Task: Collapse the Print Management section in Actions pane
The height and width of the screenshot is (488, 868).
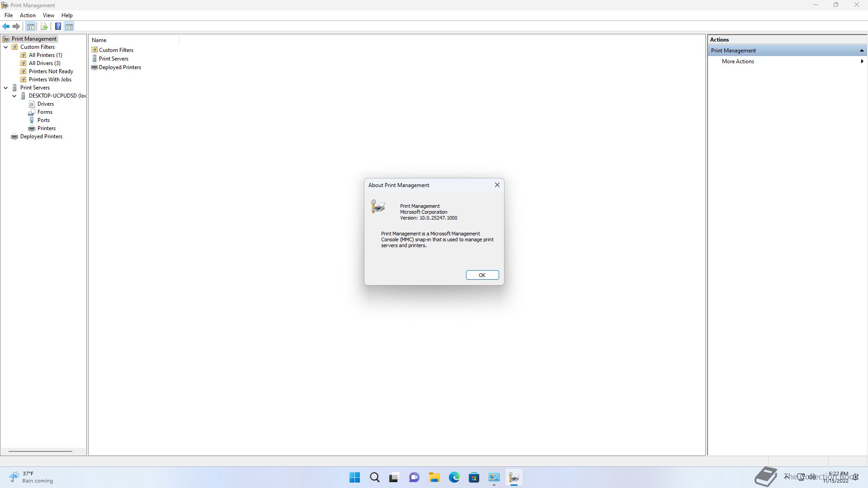Action: [862, 51]
